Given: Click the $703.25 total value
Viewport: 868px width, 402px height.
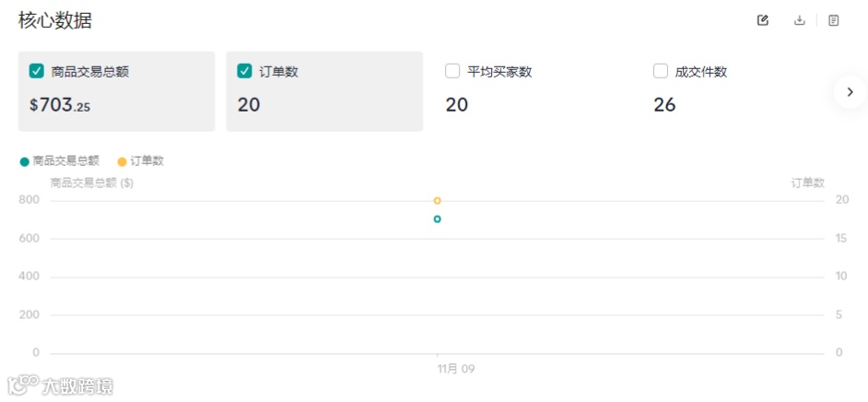Looking at the screenshot, I should (61, 105).
